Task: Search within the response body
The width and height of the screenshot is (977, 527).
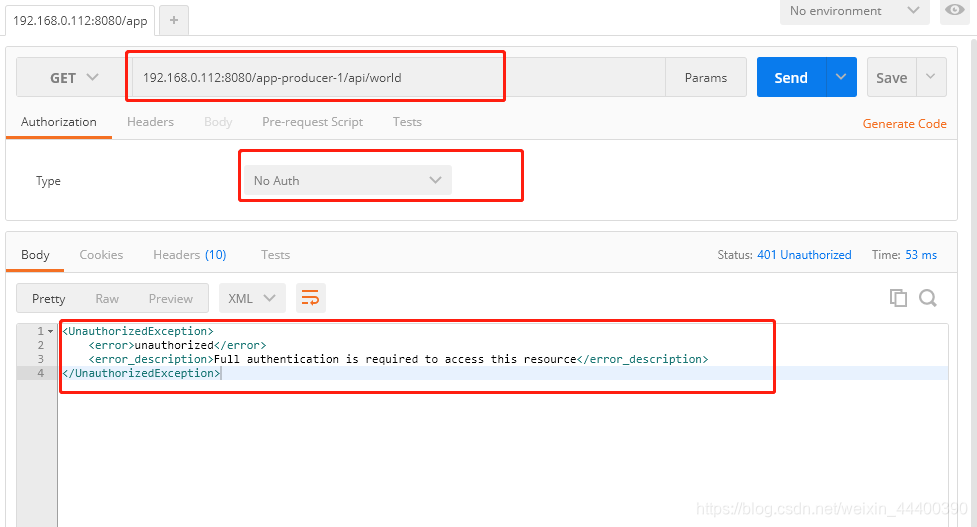Action: [x=928, y=298]
